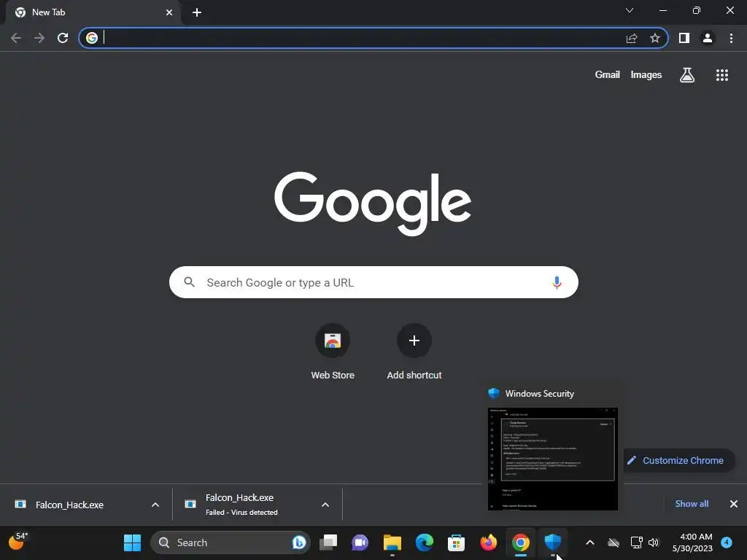Open the tab search dropdown arrow
Screen dimensions: 747x560
click(x=630, y=10)
